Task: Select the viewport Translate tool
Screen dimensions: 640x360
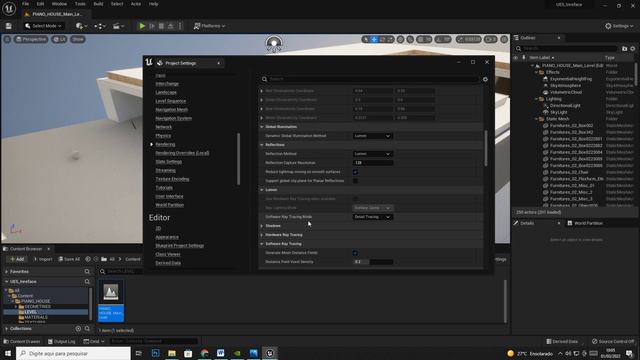Action: pos(374,39)
